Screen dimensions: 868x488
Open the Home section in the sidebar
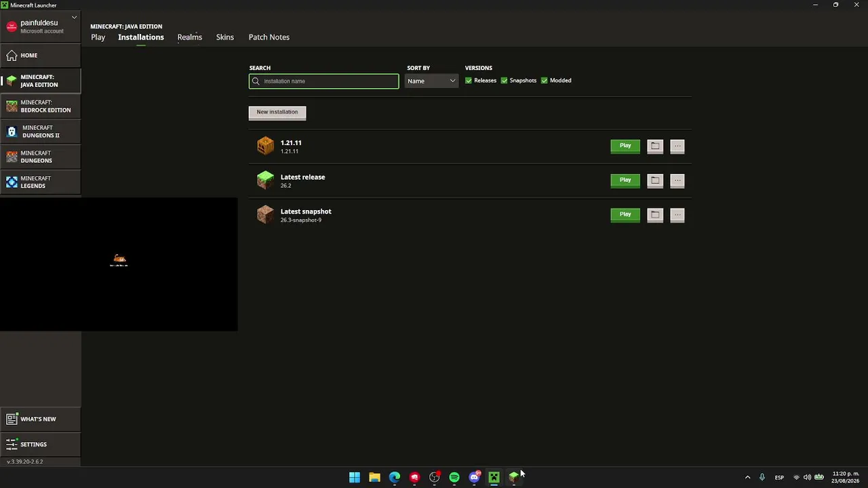click(x=41, y=56)
